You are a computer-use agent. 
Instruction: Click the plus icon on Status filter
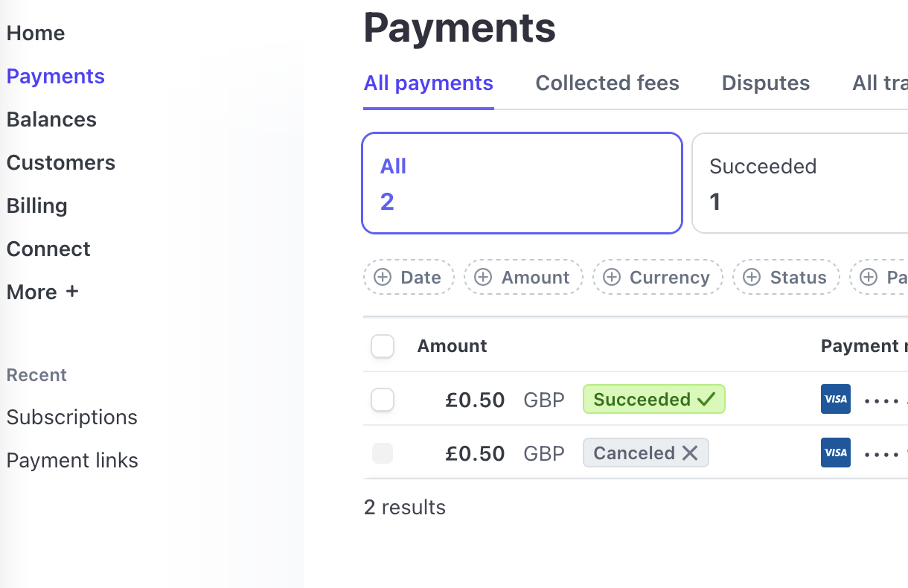coord(752,278)
